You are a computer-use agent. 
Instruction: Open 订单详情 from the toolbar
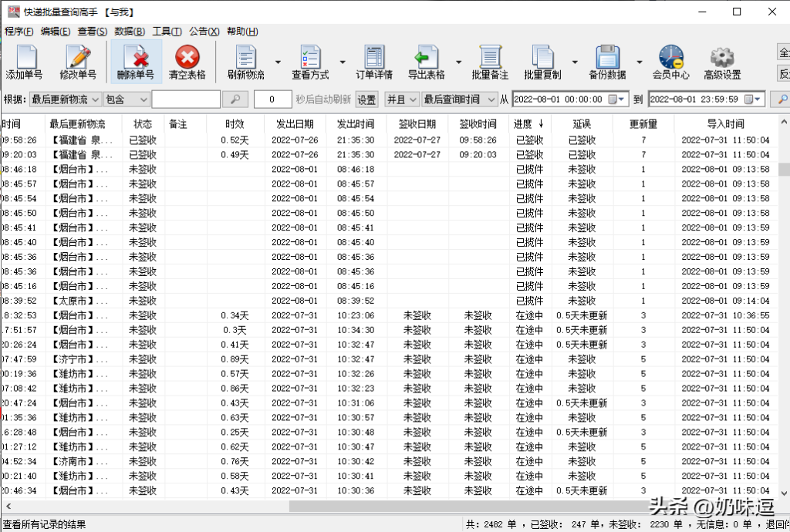pyautogui.click(x=374, y=62)
